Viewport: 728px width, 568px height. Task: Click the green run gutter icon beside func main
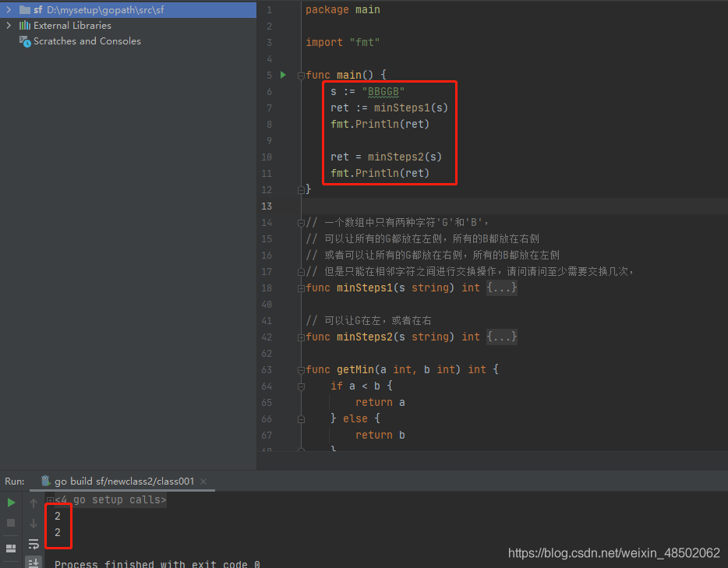283,75
